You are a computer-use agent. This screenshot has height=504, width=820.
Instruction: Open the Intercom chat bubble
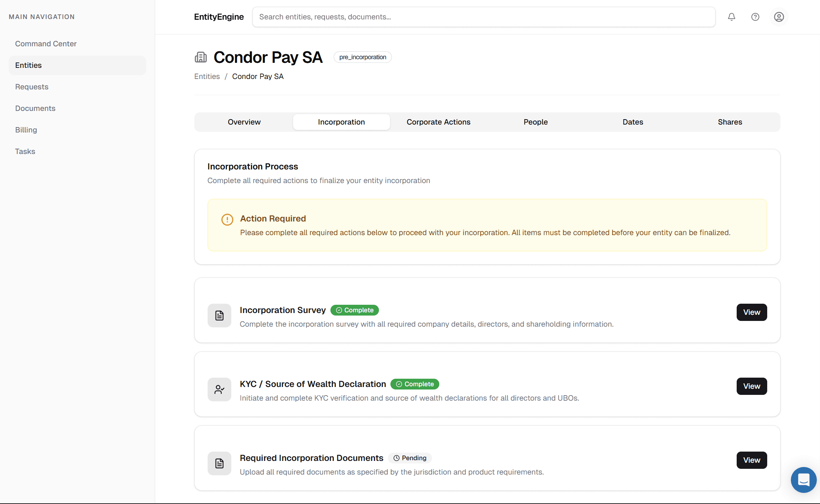(x=803, y=480)
